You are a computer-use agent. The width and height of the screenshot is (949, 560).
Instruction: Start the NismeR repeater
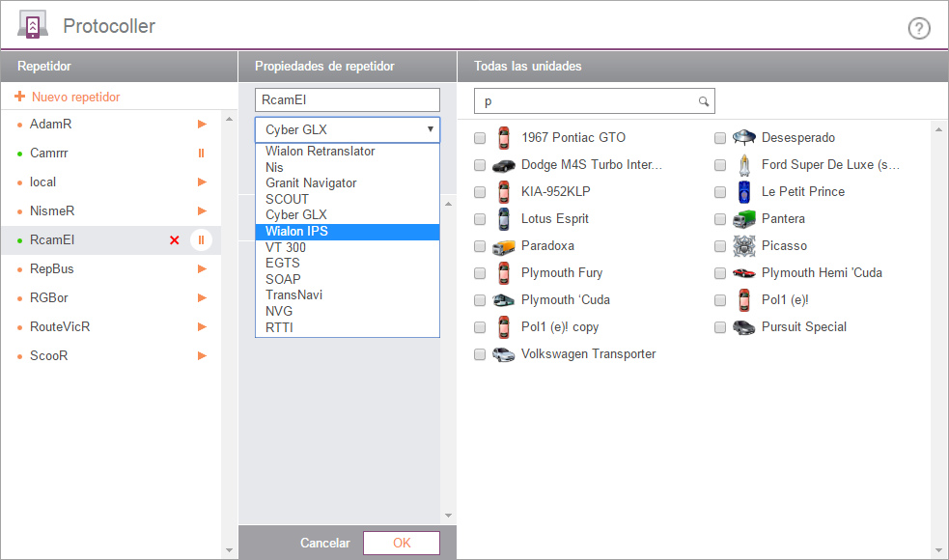pyautogui.click(x=202, y=210)
